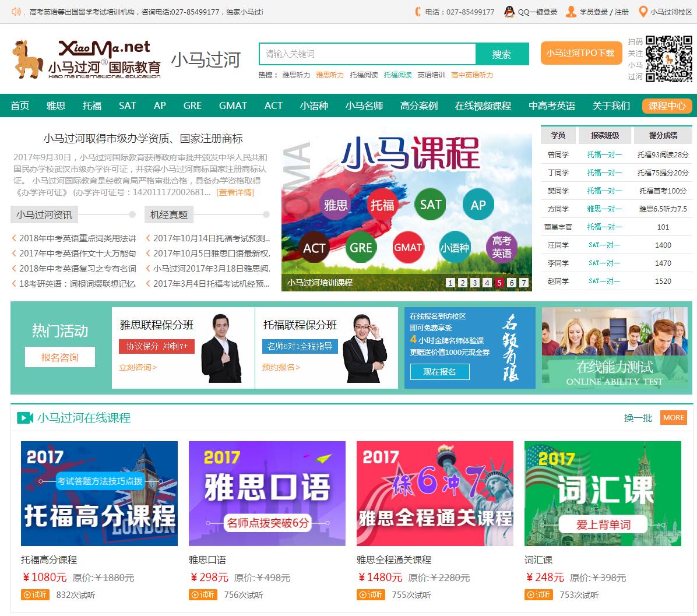Click 试听 button under 雅思口语

[203, 594]
